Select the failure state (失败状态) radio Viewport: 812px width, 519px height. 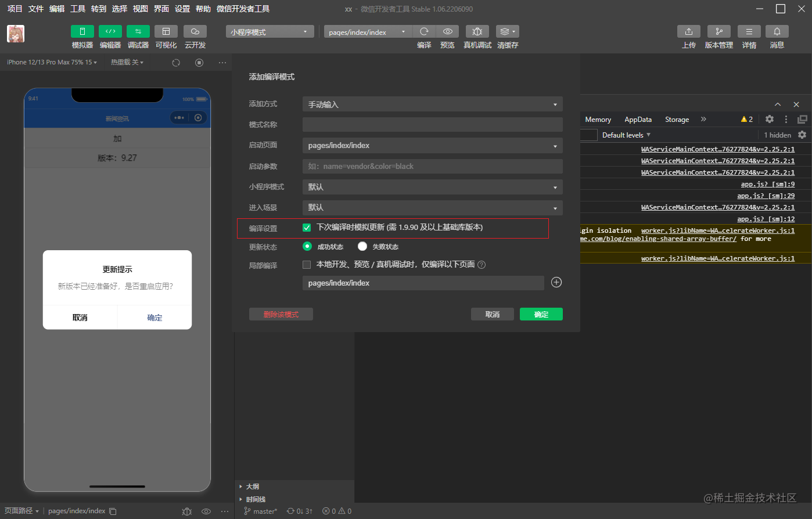click(x=362, y=246)
